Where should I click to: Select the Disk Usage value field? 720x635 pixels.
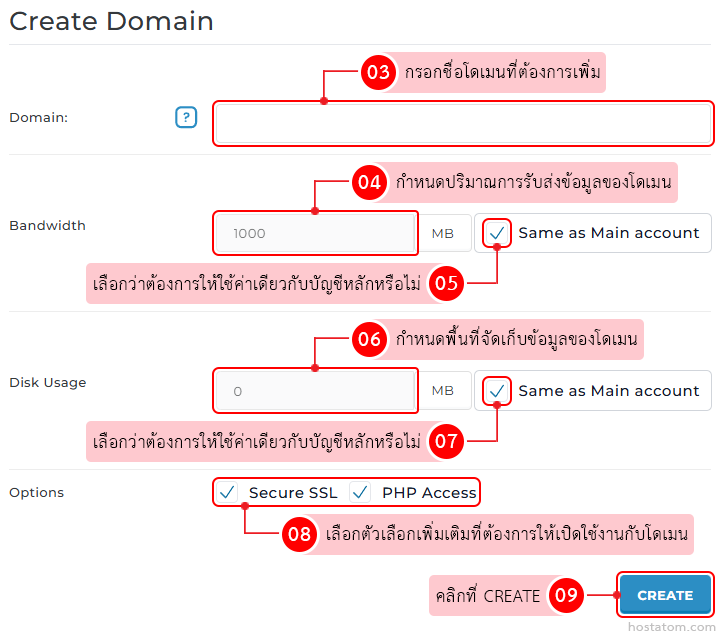click(x=315, y=390)
